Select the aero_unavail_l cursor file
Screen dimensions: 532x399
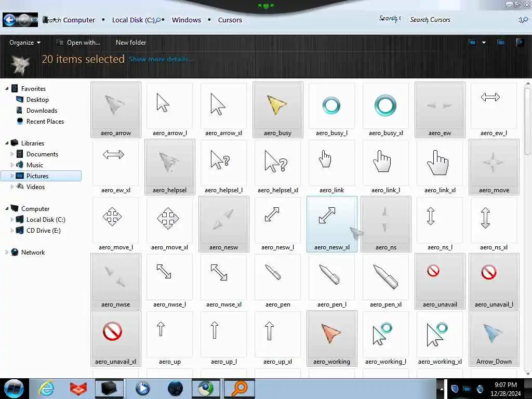(x=494, y=281)
